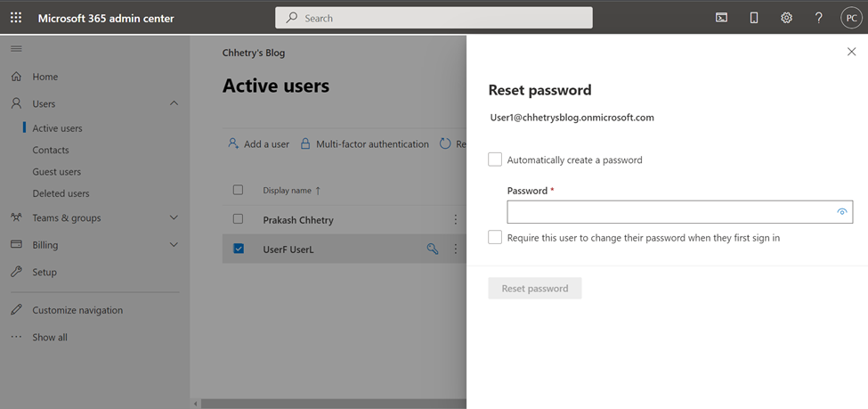The width and height of the screenshot is (868, 409).
Task: Open Contacts in navigation
Action: (51, 150)
